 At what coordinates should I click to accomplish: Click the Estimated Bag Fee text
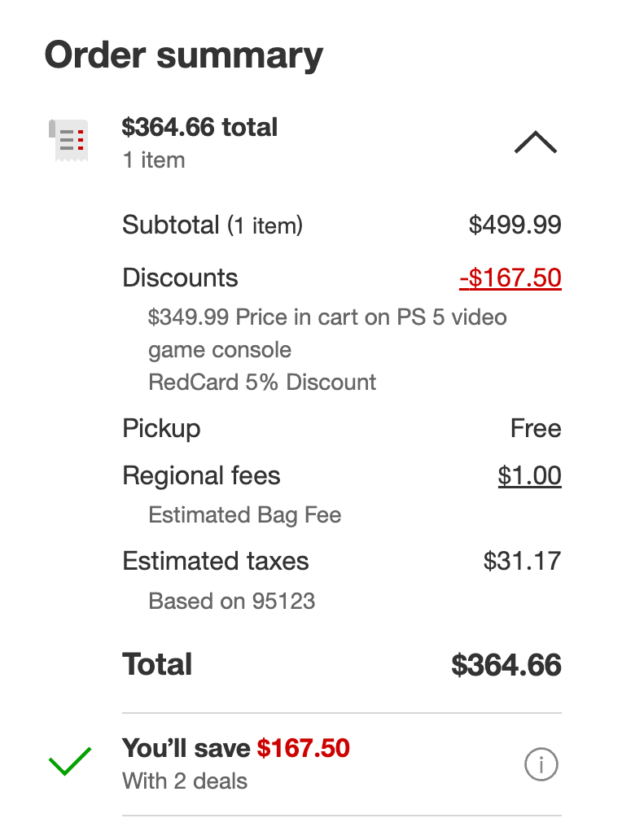(x=244, y=515)
